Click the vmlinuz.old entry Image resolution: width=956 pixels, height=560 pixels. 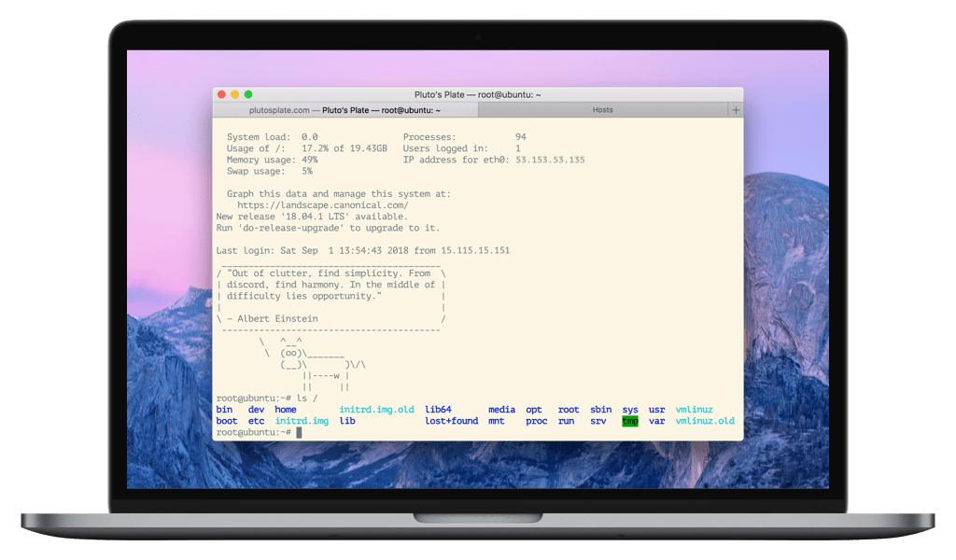click(x=705, y=421)
